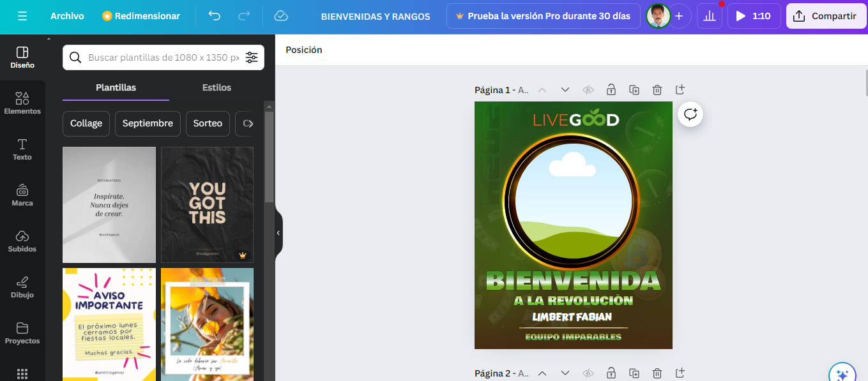Screen dimensions: 868x381
Task: Check the cloud save status icon
Action: 280,16
